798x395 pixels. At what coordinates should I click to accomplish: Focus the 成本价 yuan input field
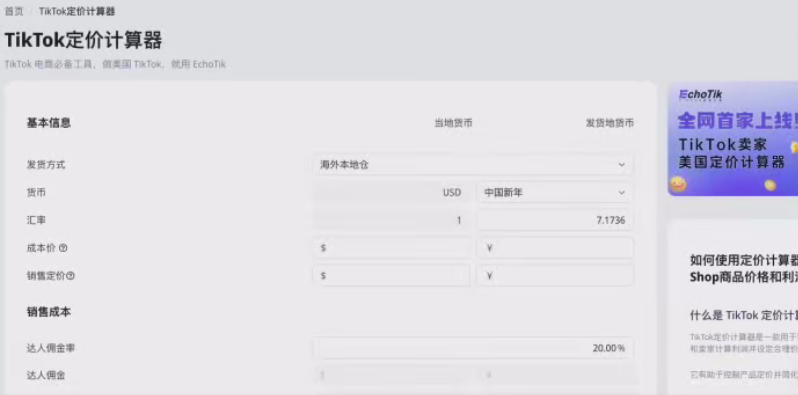555,248
